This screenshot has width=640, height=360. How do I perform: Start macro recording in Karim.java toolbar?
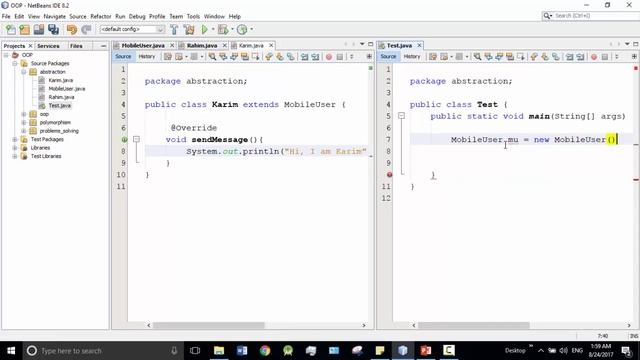pyautogui.click(x=329, y=57)
